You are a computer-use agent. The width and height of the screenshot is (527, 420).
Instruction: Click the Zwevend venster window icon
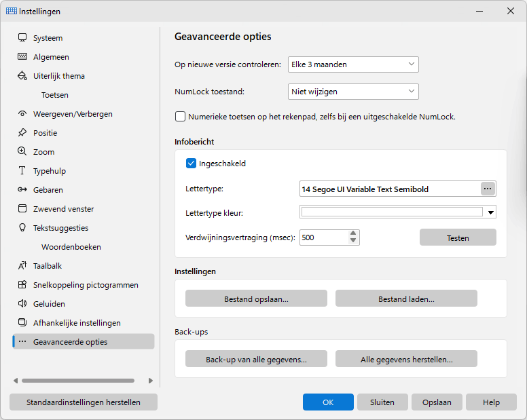[22, 208]
